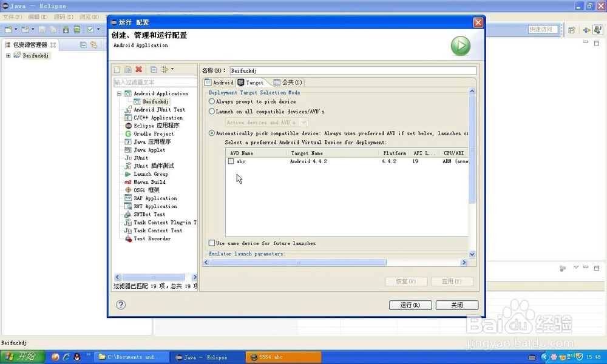Switch to the 公共(C) tab
Image resolution: width=607 pixels, height=364 pixels.
(x=288, y=83)
